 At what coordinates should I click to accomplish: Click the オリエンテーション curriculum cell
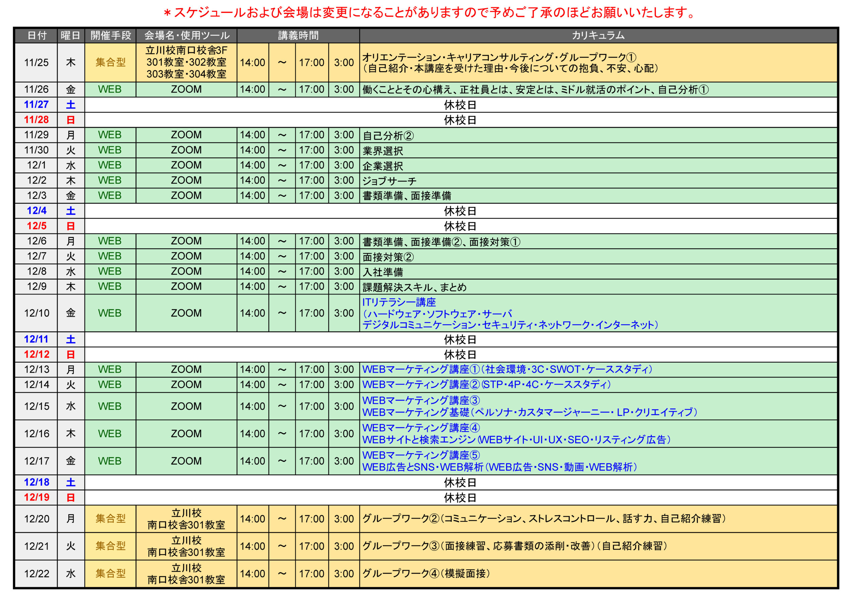(598, 63)
